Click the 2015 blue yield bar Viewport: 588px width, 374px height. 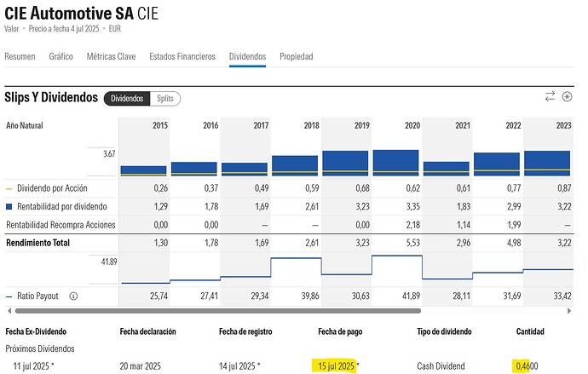point(144,171)
